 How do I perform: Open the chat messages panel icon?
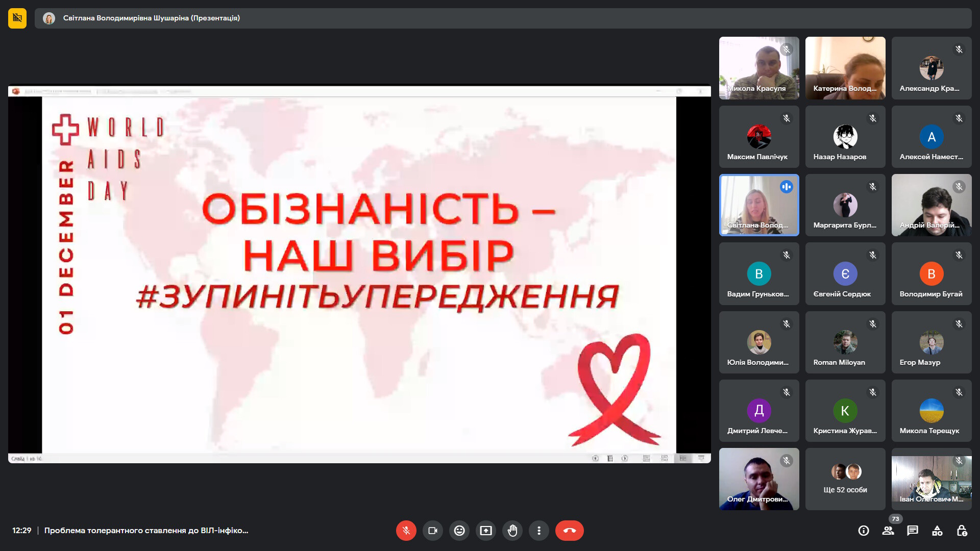(913, 531)
